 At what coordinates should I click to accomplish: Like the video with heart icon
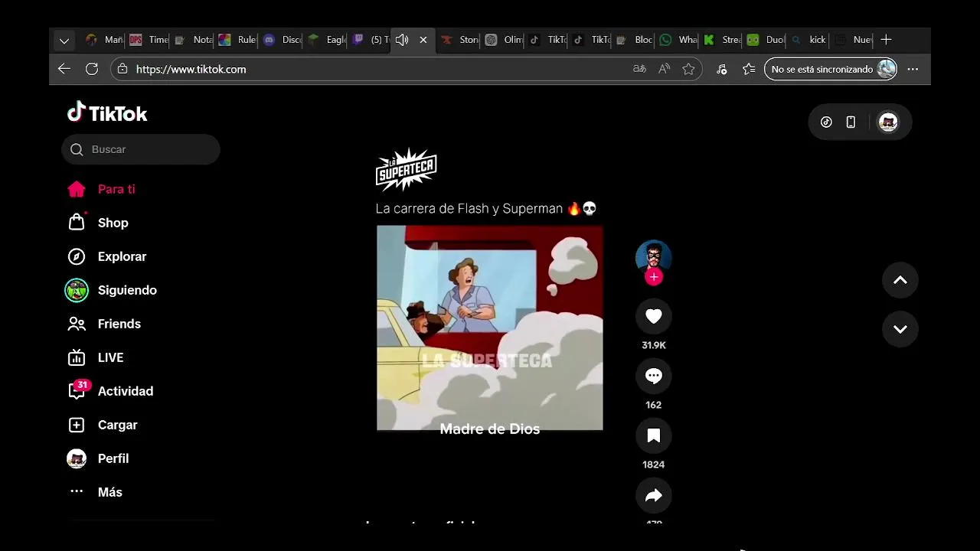654,316
